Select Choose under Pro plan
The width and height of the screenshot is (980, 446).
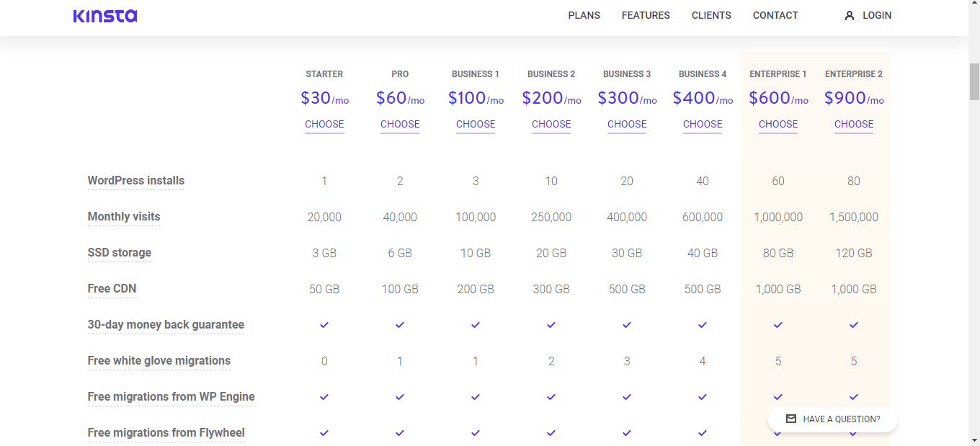click(400, 125)
